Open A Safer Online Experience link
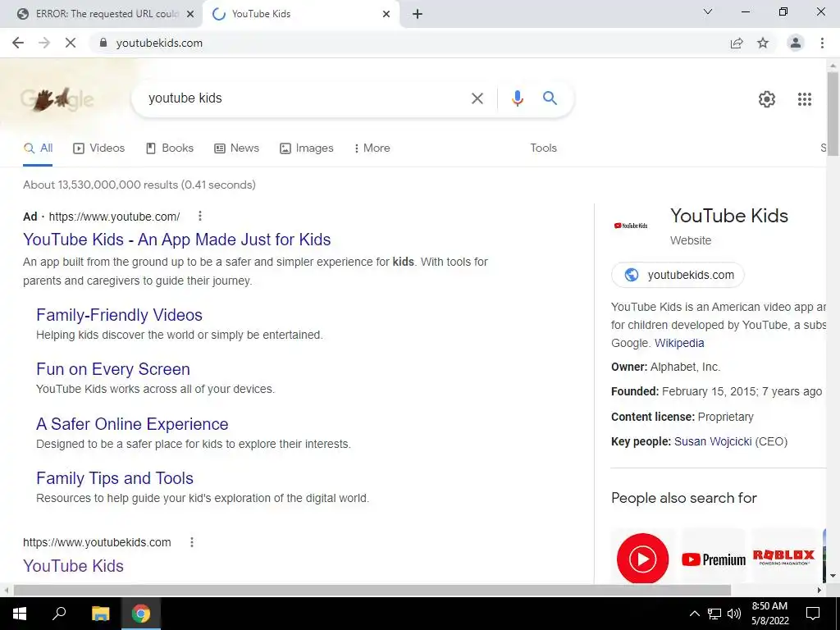Viewport: 840px width, 630px height. (x=132, y=424)
